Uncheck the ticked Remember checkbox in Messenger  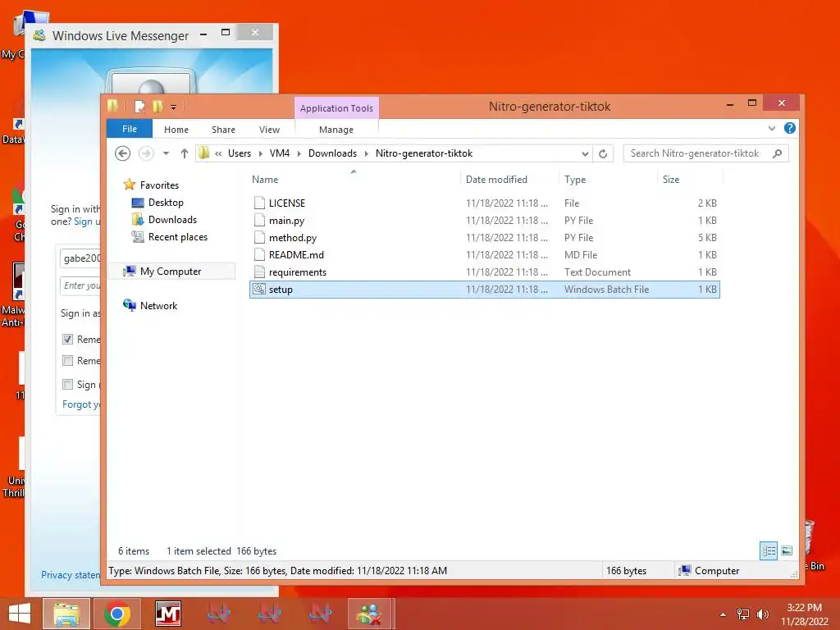point(67,339)
